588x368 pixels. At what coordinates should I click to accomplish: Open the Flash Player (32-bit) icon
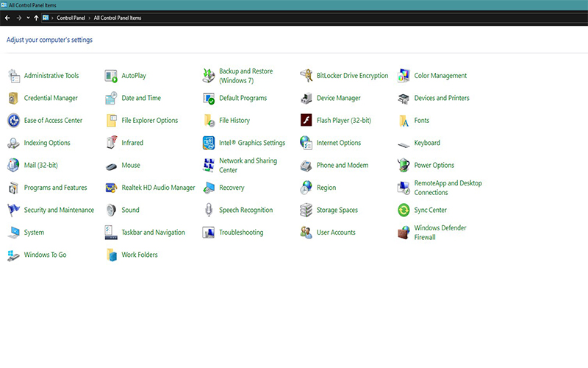click(x=306, y=121)
